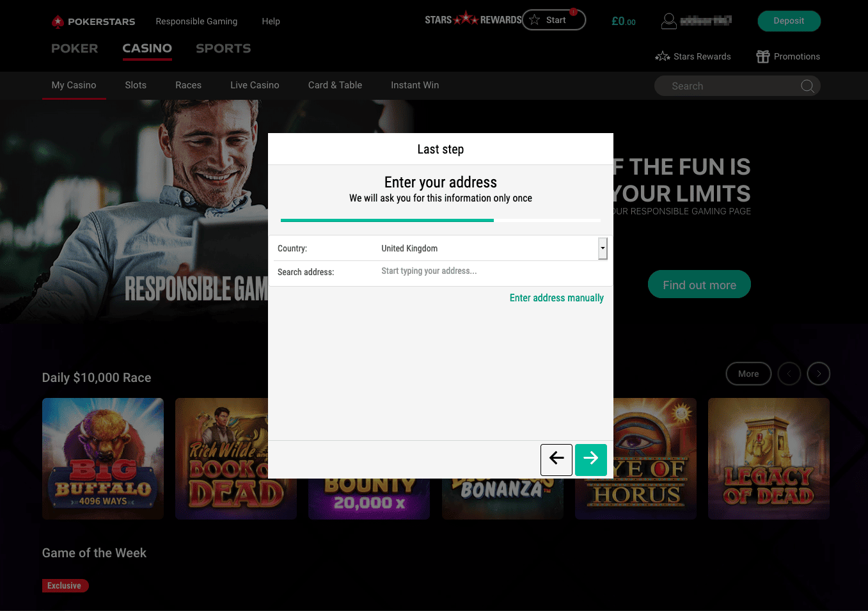Screen dimensions: 868x611
Task: Switch to the Casino section
Action: (147, 48)
